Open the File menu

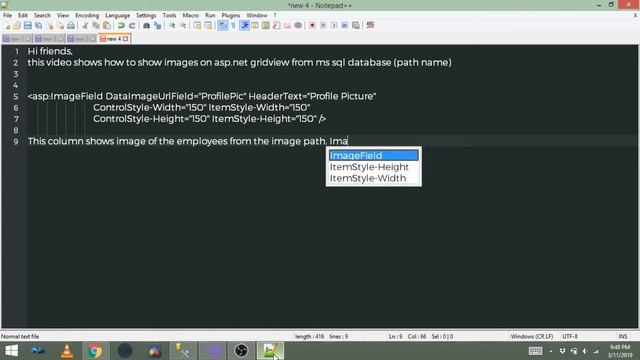point(7,16)
